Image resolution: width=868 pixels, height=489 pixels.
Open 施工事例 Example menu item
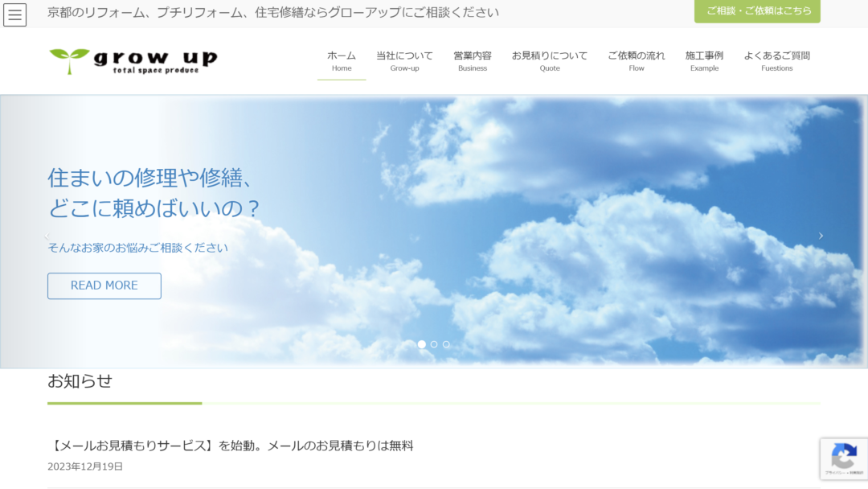(x=704, y=61)
